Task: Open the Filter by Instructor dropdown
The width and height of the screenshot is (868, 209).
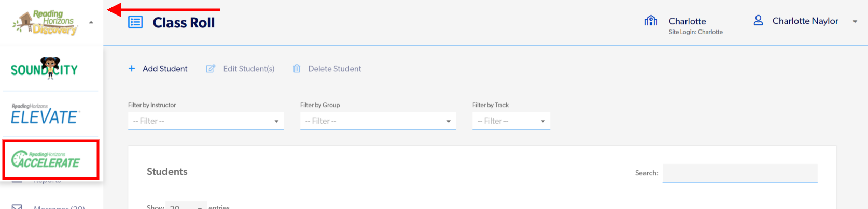Action: [205, 121]
